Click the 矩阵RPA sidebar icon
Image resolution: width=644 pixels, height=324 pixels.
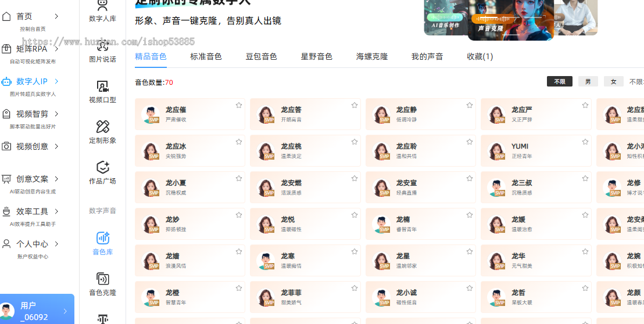point(6,49)
